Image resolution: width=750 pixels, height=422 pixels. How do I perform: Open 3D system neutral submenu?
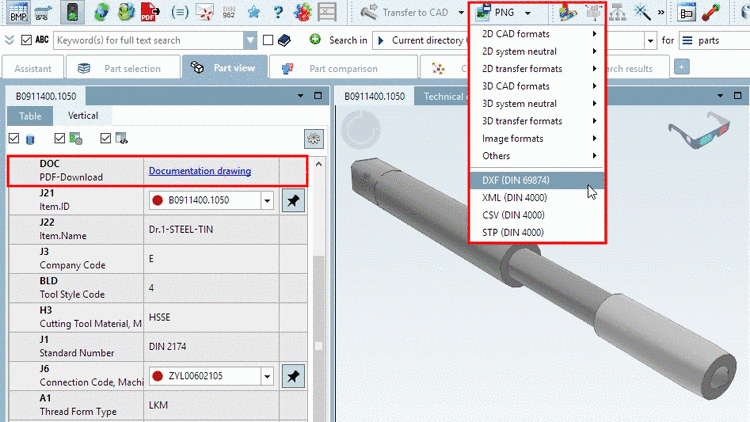pyautogui.click(x=538, y=104)
